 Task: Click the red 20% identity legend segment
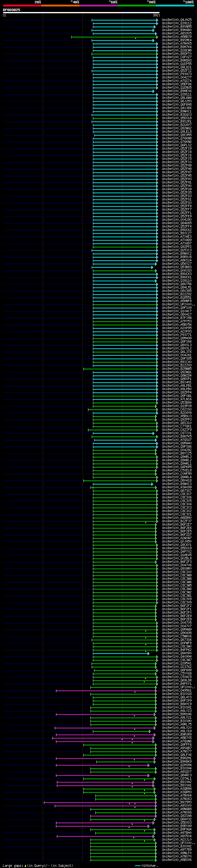[x=22, y=6]
